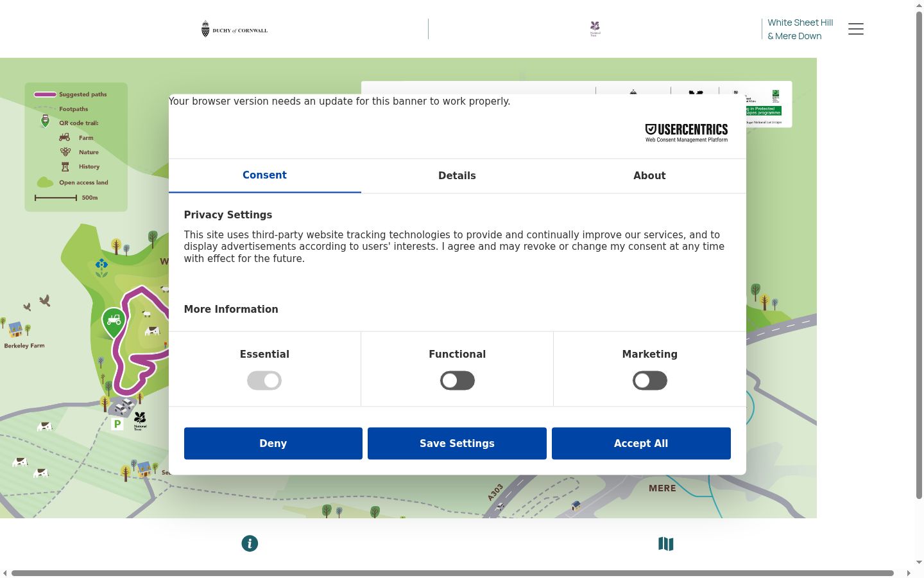924x578 pixels.
Task: Click the A303 road label
Action: [495, 493]
